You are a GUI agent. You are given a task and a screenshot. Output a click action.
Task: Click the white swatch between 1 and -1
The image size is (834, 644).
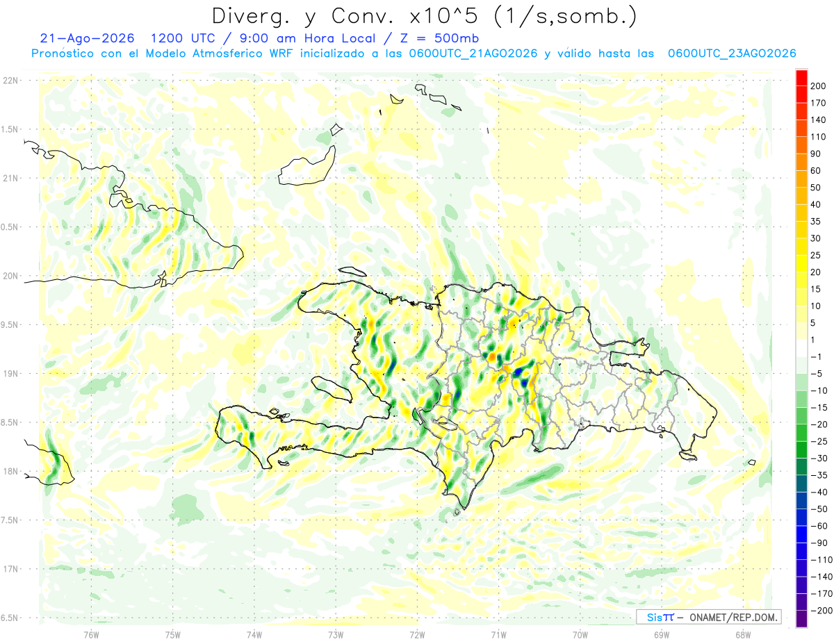(x=801, y=348)
